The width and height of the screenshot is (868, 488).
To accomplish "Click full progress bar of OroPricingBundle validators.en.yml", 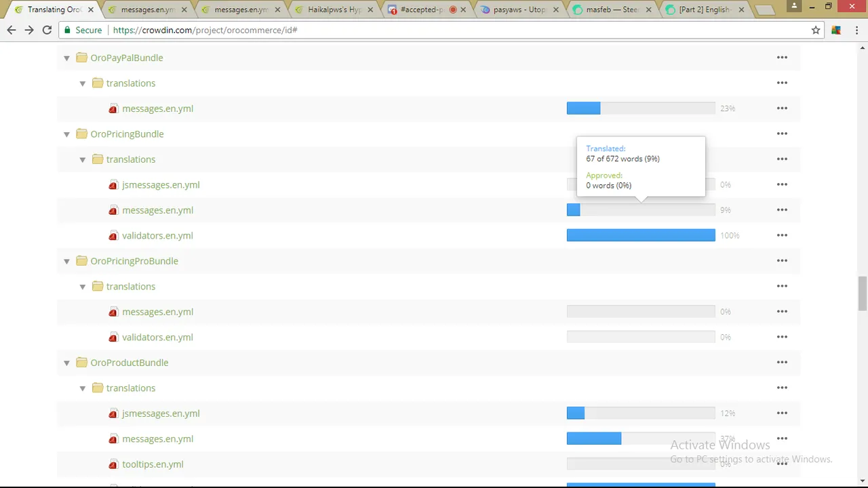I will (x=641, y=235).
